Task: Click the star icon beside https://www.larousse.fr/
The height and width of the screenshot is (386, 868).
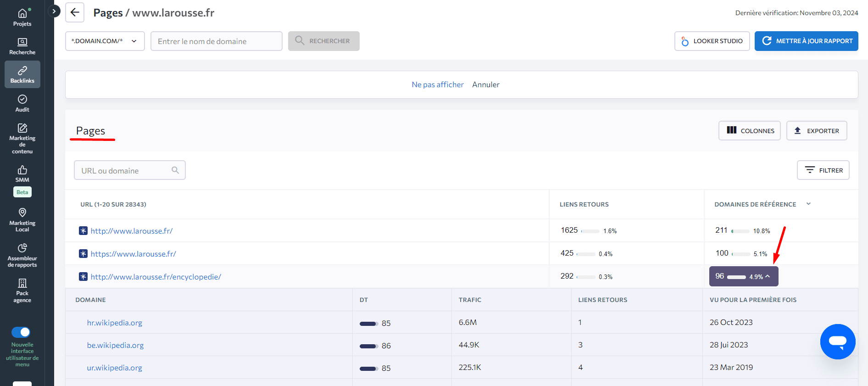Action: coord(83,254)
